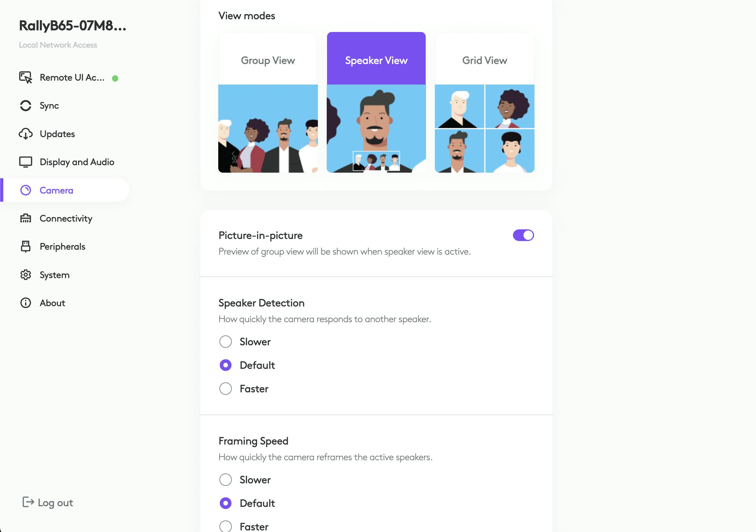Screen dimensions: 756x532
Task: Click the Connectivity ethernet port icon
Action: tap(25, 218)
